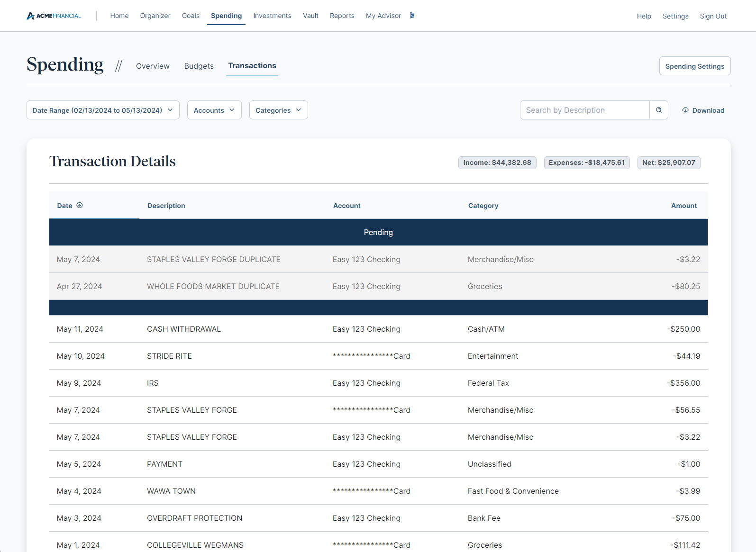Viewport: 756px width, 552px height.
Task: Click the Expenses -$18,475.61 badge
Action: click(586, 163)
